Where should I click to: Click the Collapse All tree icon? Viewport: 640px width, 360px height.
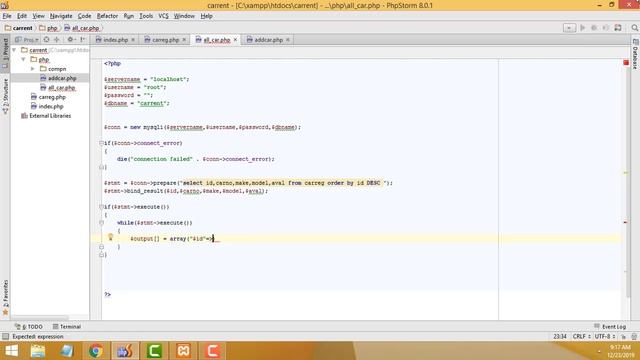coord(57,40)
